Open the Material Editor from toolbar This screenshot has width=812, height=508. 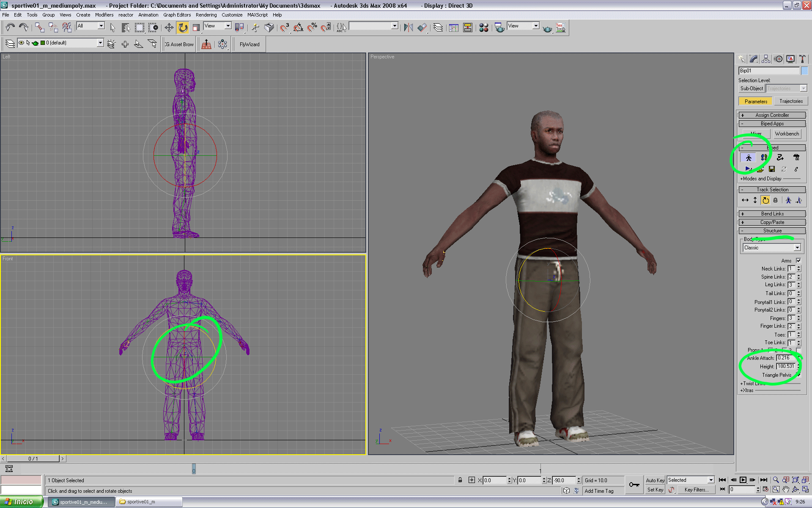tap(484, 28)
